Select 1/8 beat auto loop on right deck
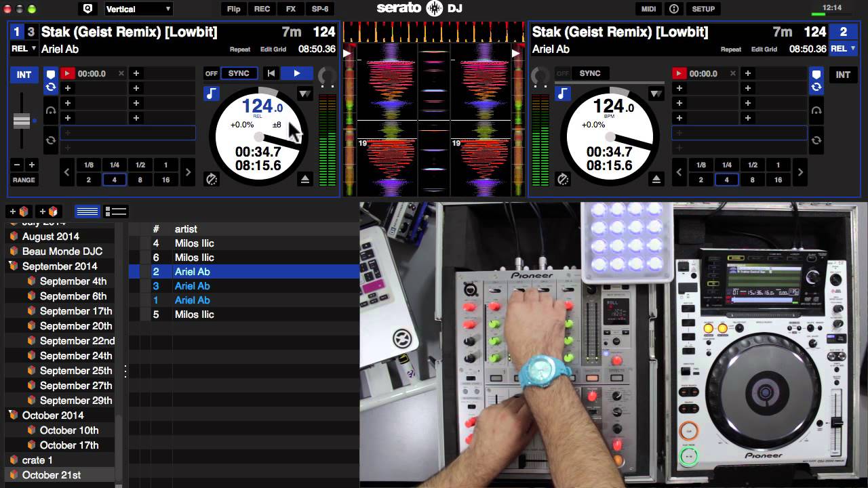The image size is (868, 488). [701, 165]
